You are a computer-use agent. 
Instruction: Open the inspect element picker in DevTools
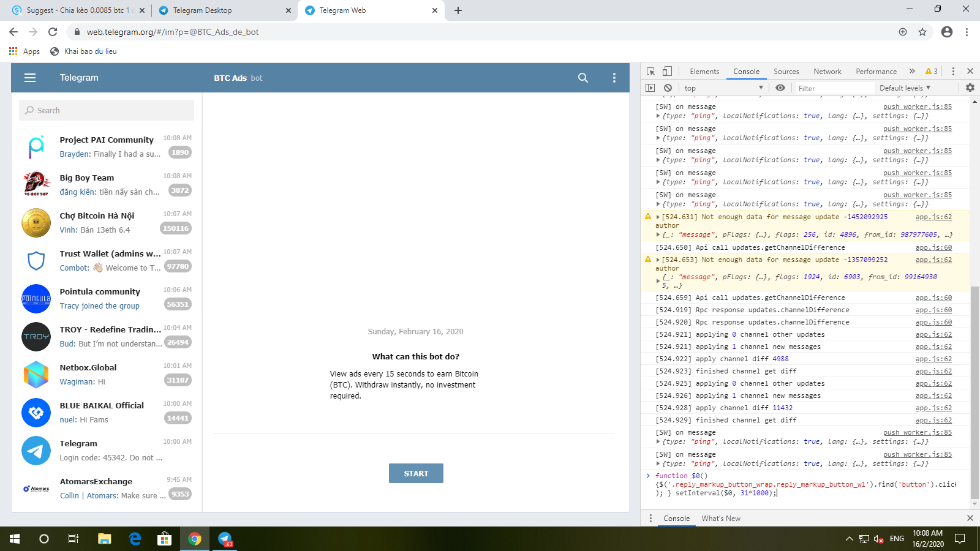pos(650,71)
